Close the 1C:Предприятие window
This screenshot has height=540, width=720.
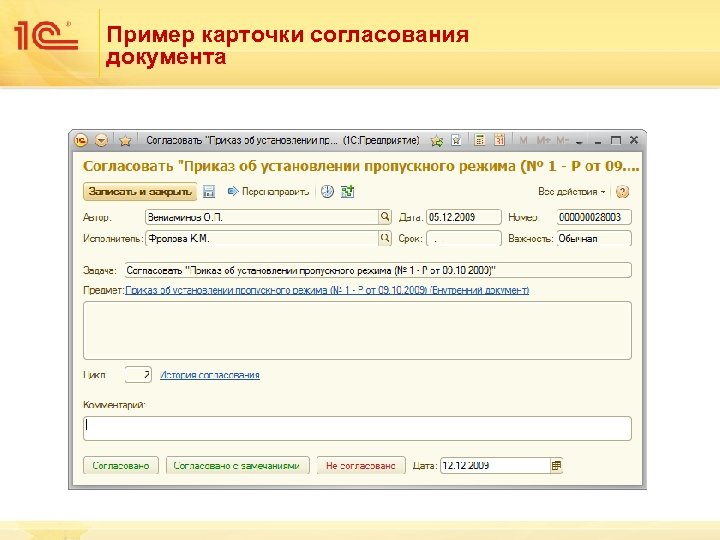(x=634, y=140)
